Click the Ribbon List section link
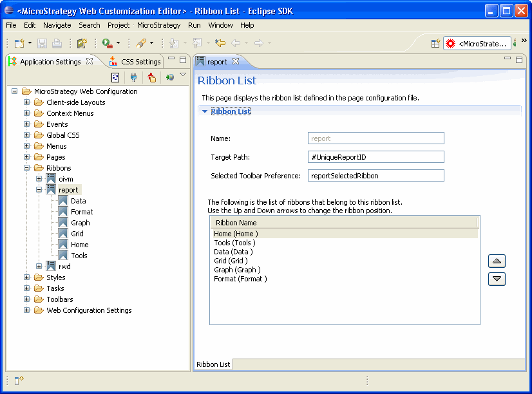Image resolution: width=532 pixels, height=394 pixels. tap(231, 111)
